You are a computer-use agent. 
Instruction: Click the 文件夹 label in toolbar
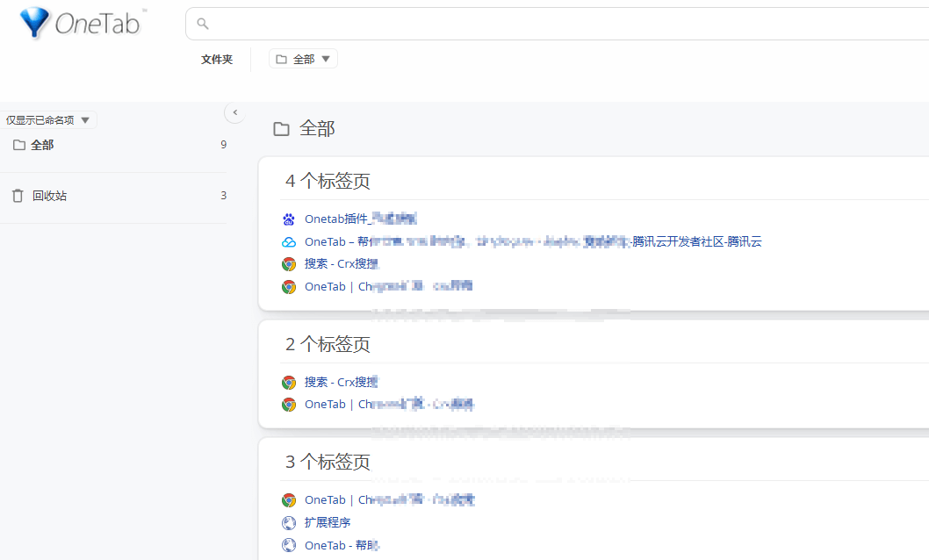[217, 59]
